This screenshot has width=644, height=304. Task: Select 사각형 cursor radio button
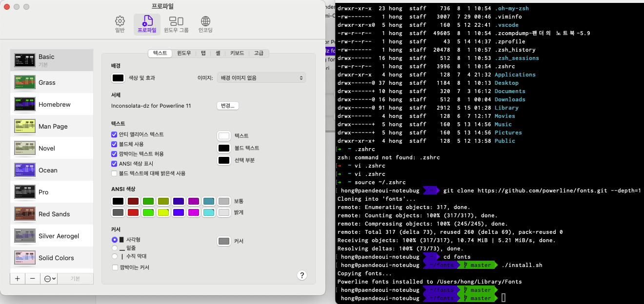(x=115, y=240)
